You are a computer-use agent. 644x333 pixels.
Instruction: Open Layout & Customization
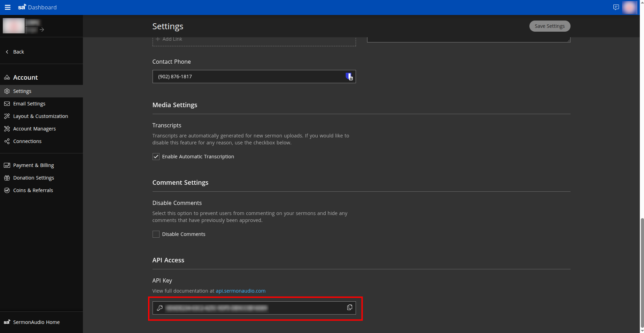[41, 116]
